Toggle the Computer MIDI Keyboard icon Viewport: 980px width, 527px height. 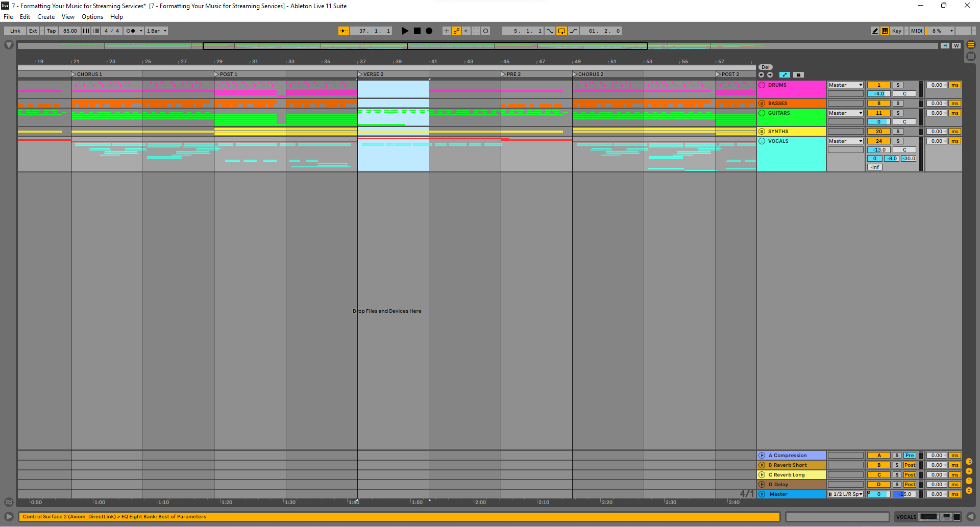point(885,31)
